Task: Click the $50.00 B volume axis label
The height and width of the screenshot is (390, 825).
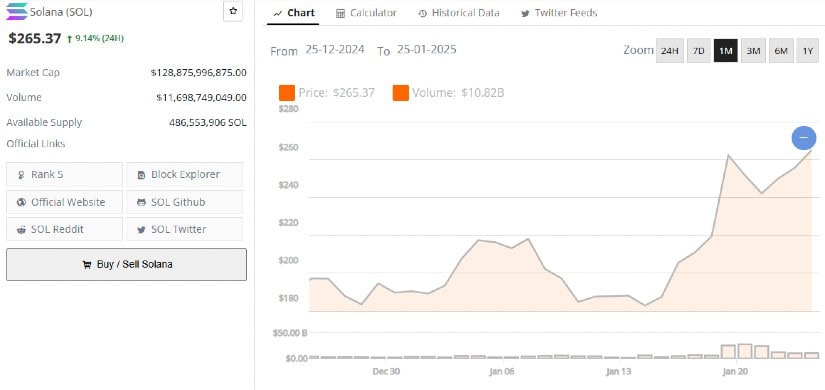Action: (x=289, y=333)
